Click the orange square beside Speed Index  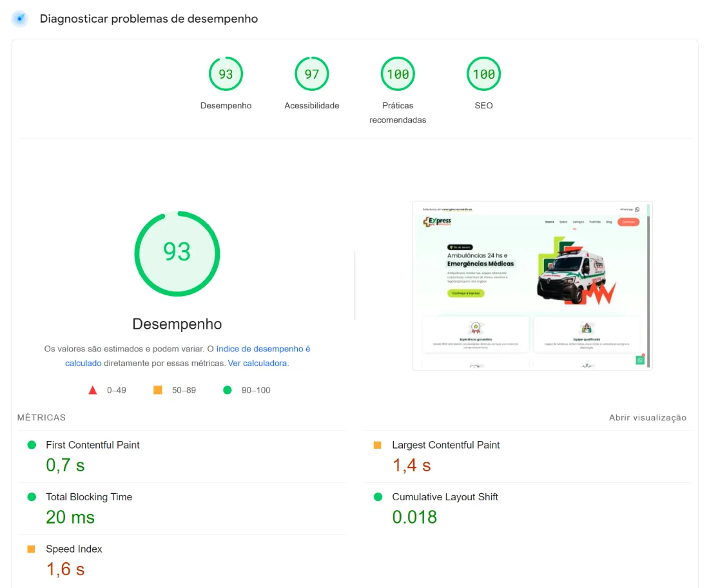coord(31,549)
